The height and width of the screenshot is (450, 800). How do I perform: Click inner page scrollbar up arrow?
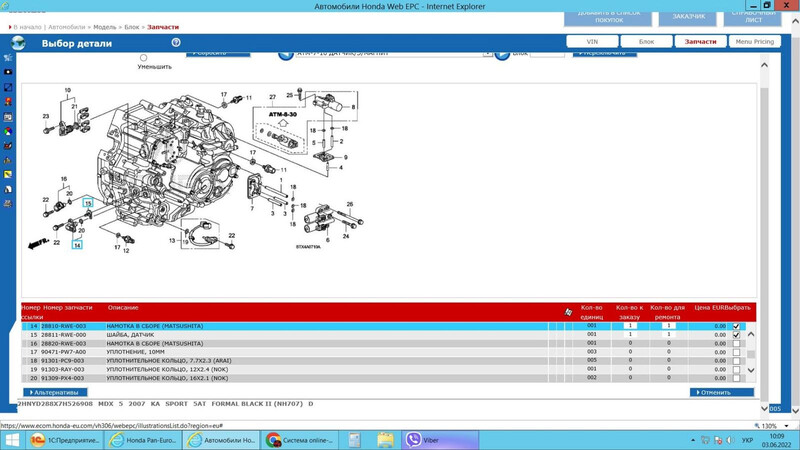tap(764, 65)
